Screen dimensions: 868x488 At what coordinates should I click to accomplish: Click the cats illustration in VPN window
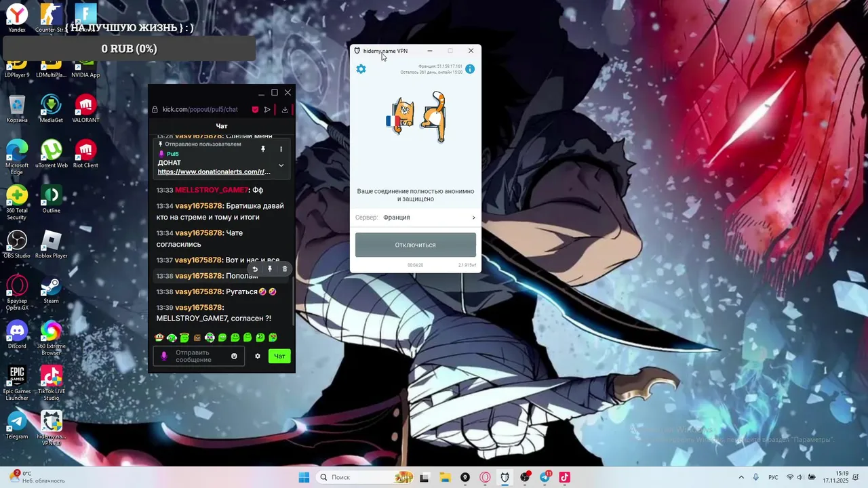point(416,117)
